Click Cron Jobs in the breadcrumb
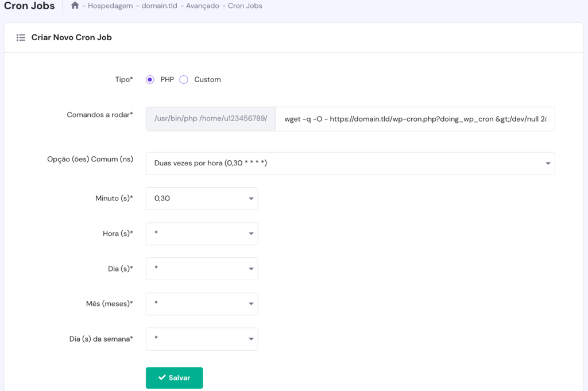 243,6
